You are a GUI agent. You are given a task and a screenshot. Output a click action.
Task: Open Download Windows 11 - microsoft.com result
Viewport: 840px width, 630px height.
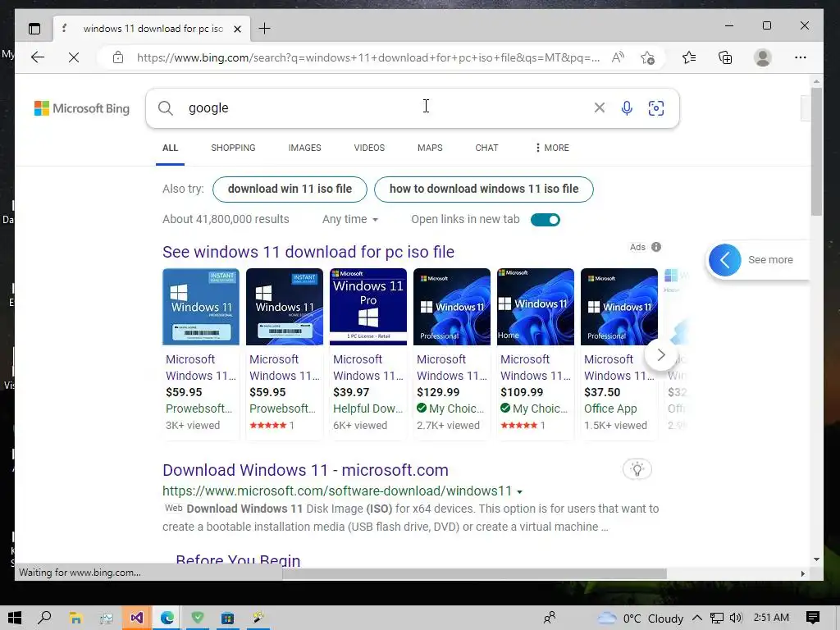click(305, 470)
